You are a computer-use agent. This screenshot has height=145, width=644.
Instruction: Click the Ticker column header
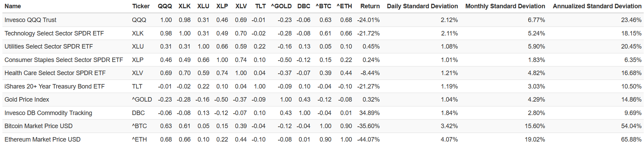[x=141, y=6]
